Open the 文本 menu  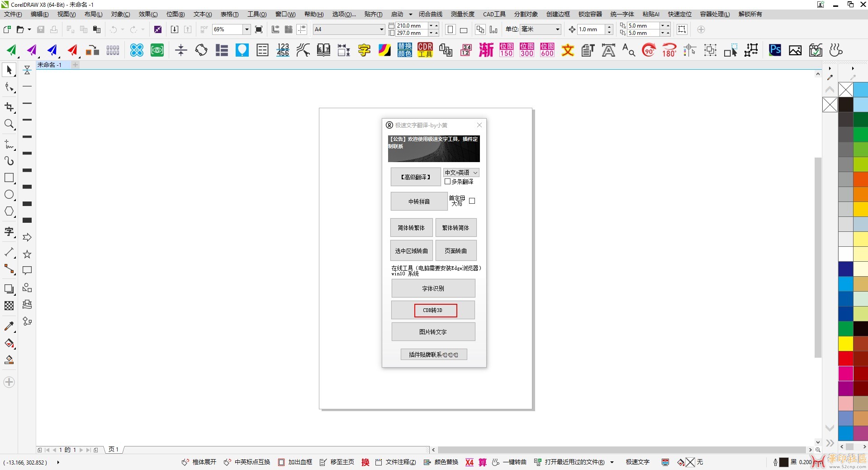203,14
